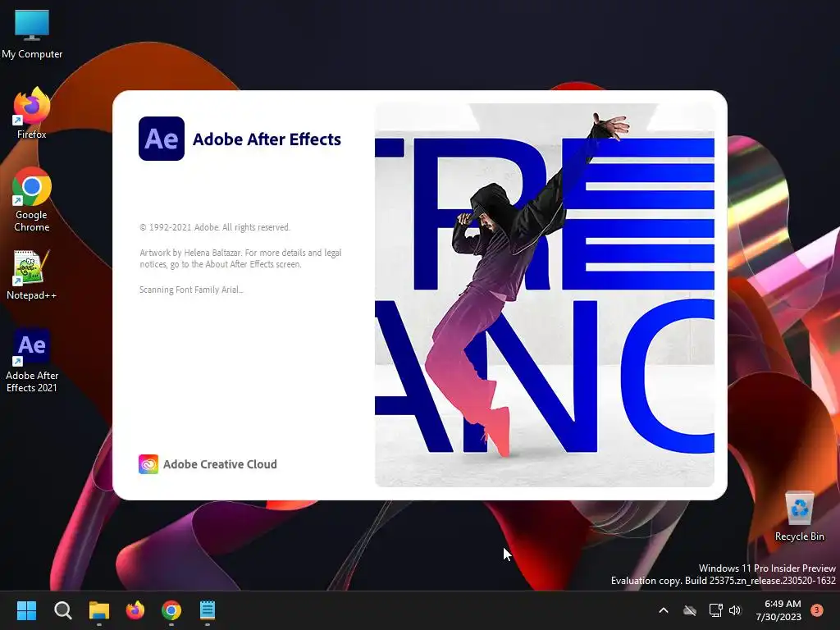Click the dancer artwork on the splash screen
The image size is (840, 630).
click(545, 295)
